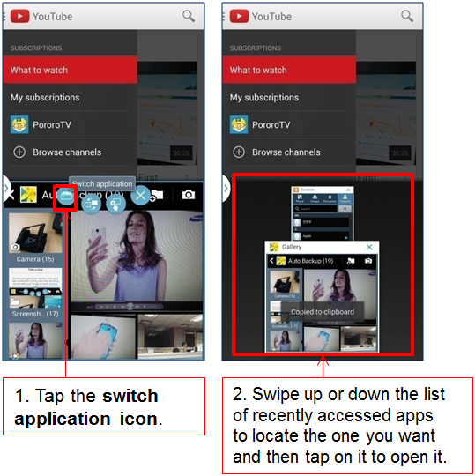Close the Contacts card in recent apps list
The width and height of the screenshot is (475, 476).
coord(348,190)
